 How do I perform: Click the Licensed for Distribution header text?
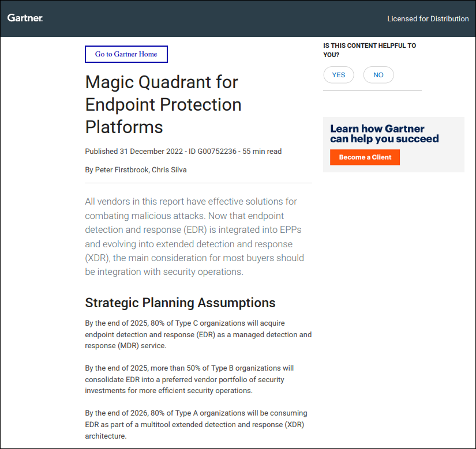click(428, 19)
